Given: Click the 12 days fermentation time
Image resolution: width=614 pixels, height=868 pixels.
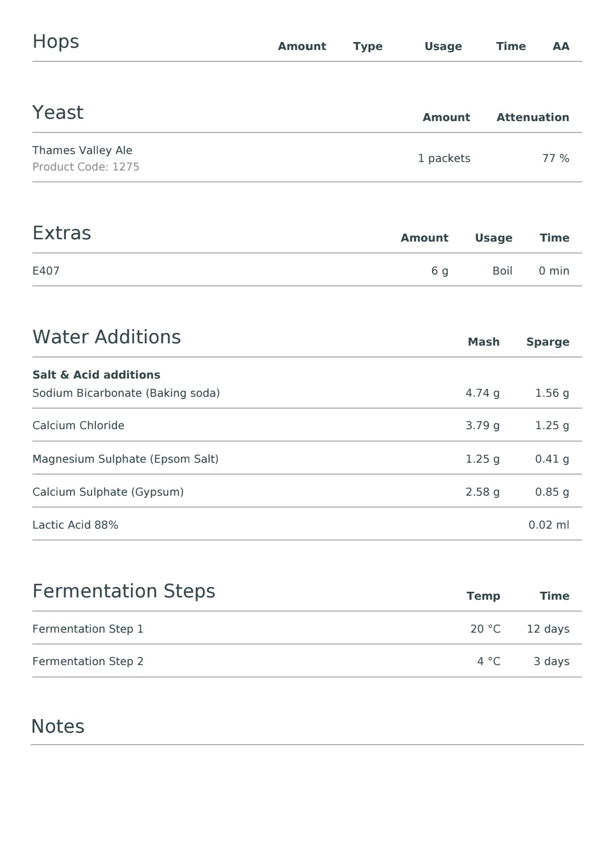Looking at the screenshot, I should [548, 629].
